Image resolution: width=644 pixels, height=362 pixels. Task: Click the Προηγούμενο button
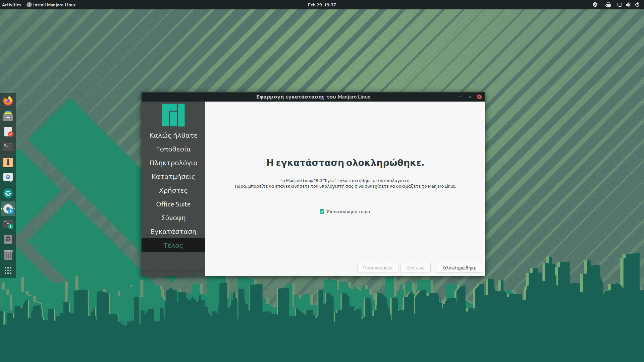(x=377, y=268)
